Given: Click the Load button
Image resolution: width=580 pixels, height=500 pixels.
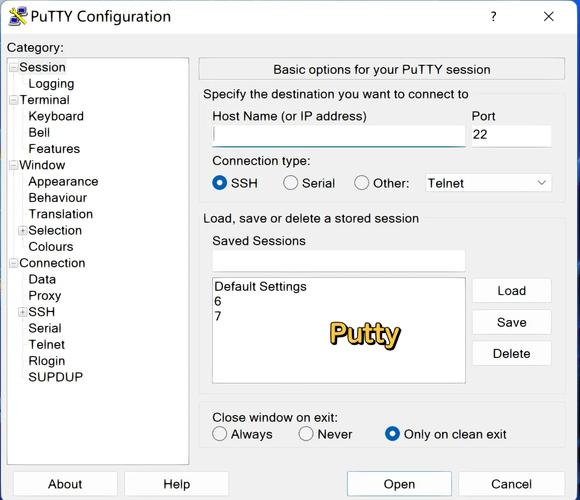Looking at the screenshot, I should click(x=512, y=291).
